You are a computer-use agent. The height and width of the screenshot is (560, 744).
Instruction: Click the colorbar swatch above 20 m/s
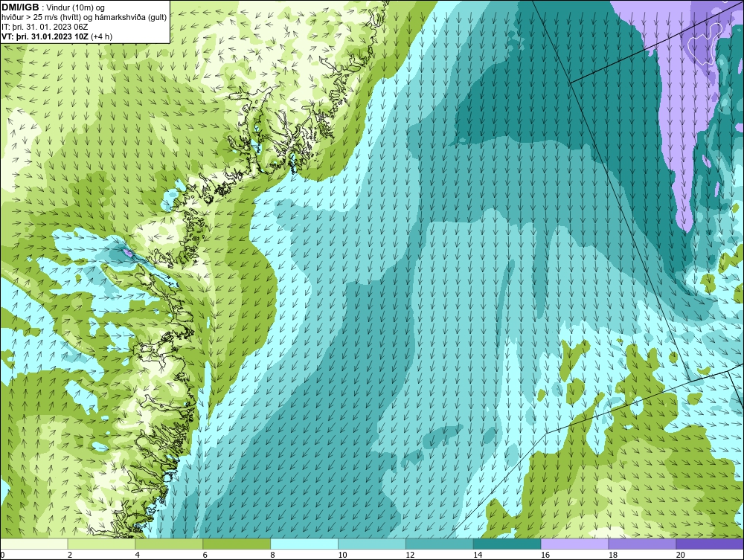710,544
